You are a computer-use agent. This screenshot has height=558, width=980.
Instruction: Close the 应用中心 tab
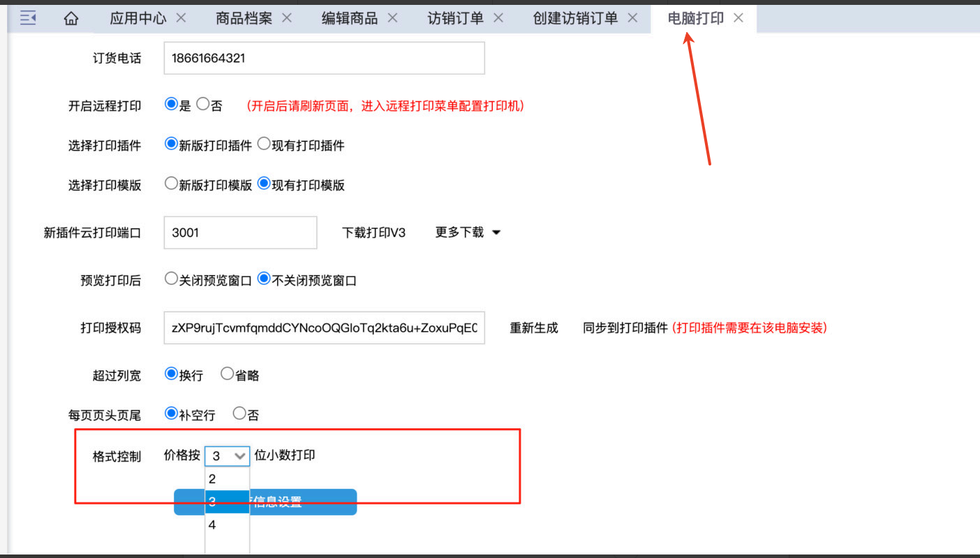pos(181,18)
